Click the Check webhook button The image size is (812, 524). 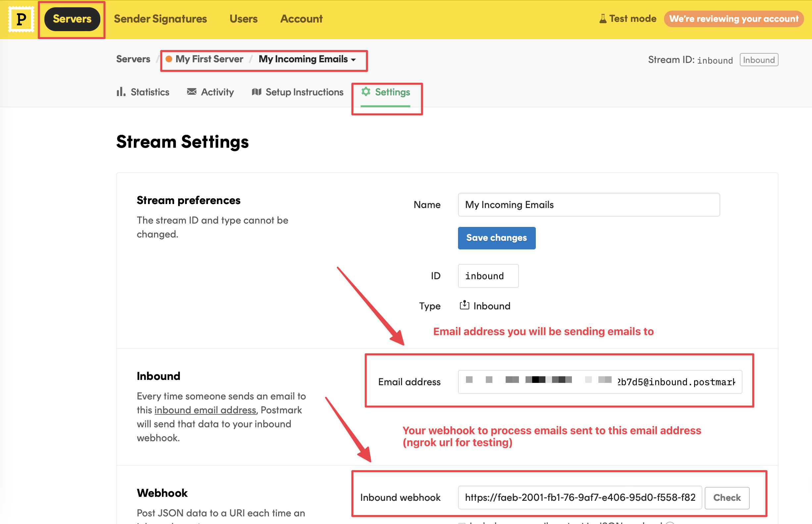tap(727, 498)
